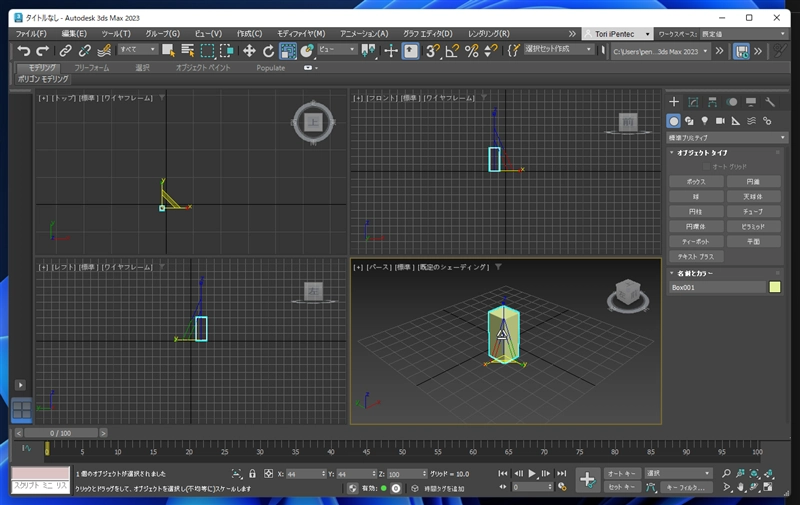Open the Hierarchy command panel tab

[x=712, y=102]
